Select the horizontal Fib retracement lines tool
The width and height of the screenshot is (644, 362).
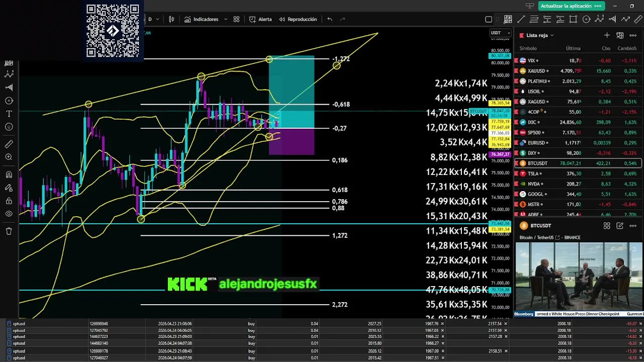click(534, 19)
